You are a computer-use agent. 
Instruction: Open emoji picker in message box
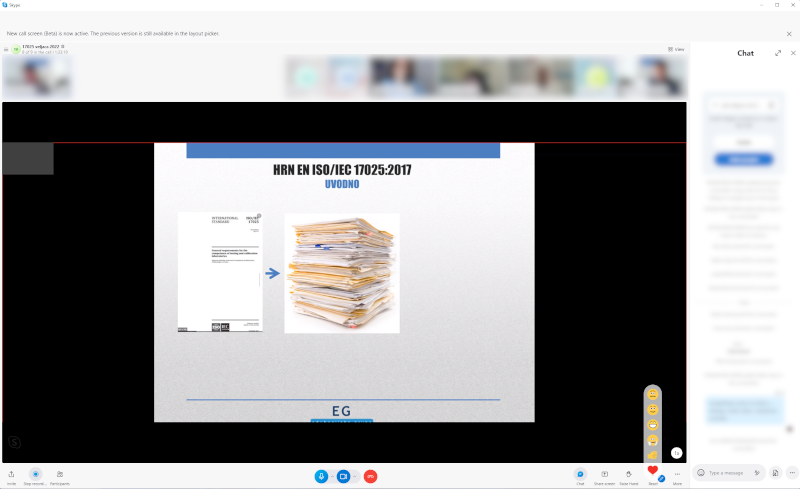tap(701, 472)
